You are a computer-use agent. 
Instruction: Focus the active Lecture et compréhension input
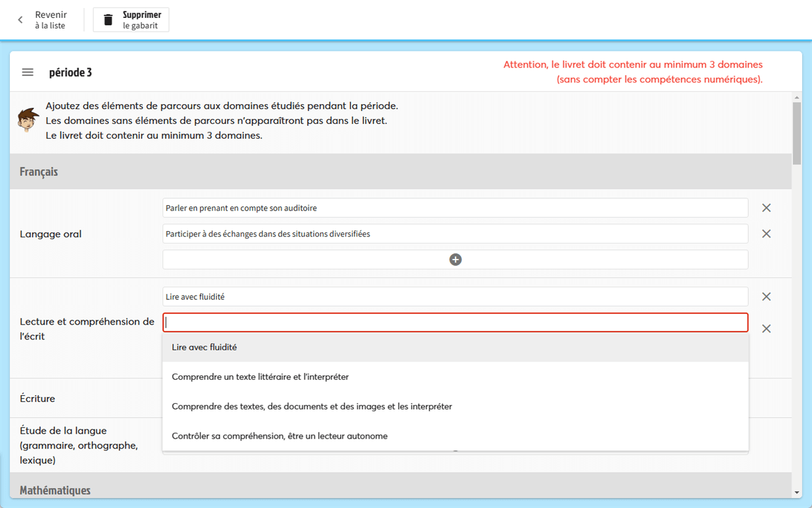tap(455, 323)
